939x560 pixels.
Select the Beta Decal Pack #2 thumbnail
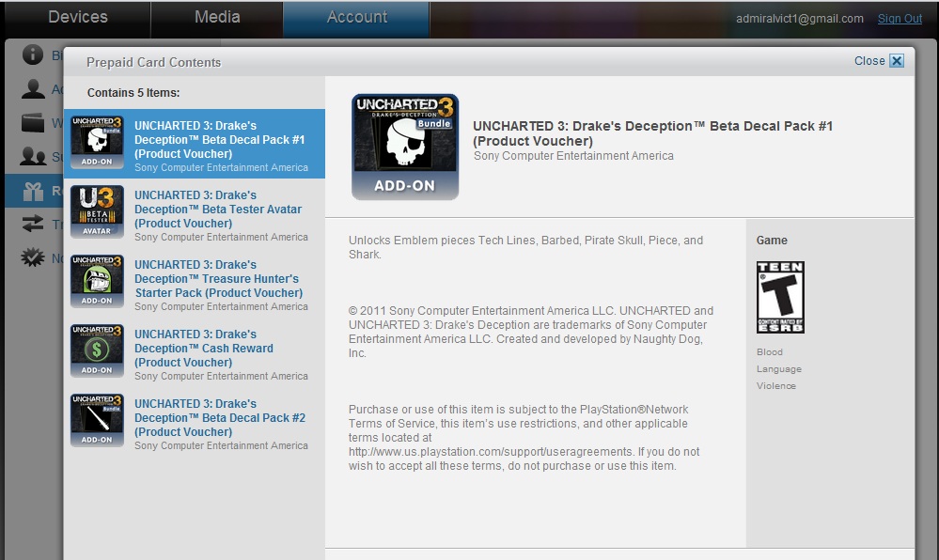click(x=97, y=420)
